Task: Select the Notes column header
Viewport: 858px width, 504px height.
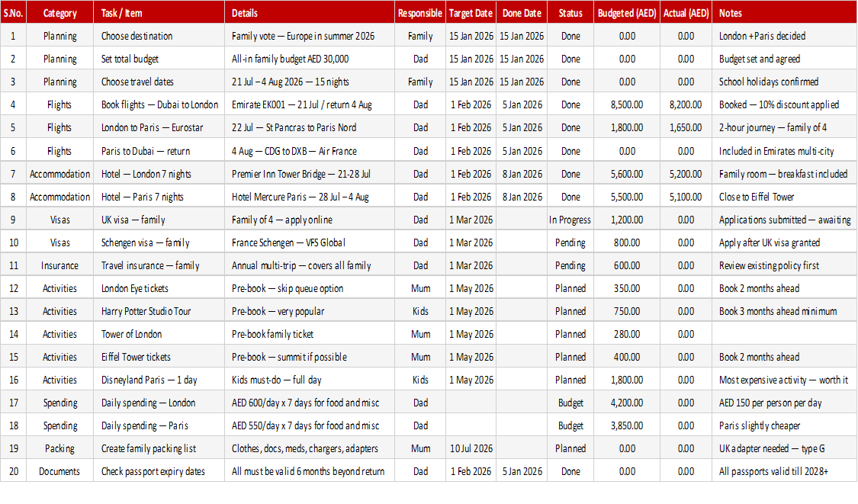Action: click(x=785, y=13)
